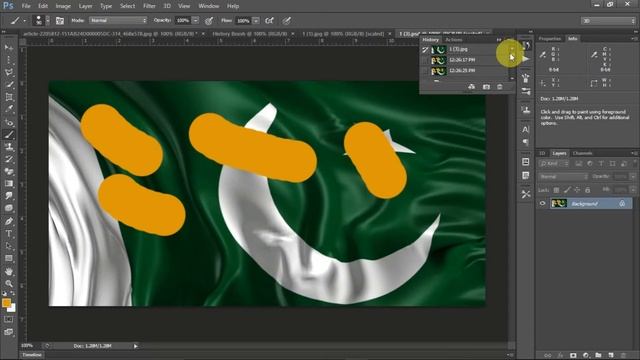Select the Horizontal Type tool
The width and height of the screenshot is (640, 360).
pyautogui.click(x=9, y=234)
